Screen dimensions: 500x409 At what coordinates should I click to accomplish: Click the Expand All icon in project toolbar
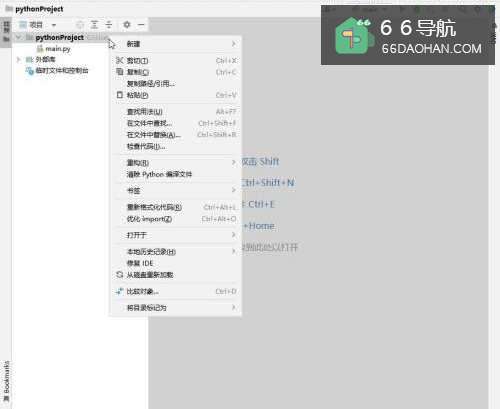(x=94, y=25)
